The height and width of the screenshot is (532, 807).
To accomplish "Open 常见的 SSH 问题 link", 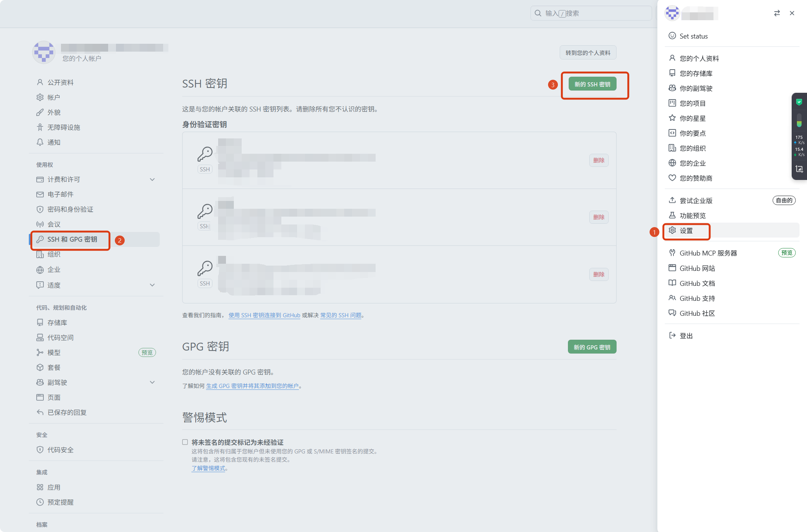I will (x=341, y=315).
